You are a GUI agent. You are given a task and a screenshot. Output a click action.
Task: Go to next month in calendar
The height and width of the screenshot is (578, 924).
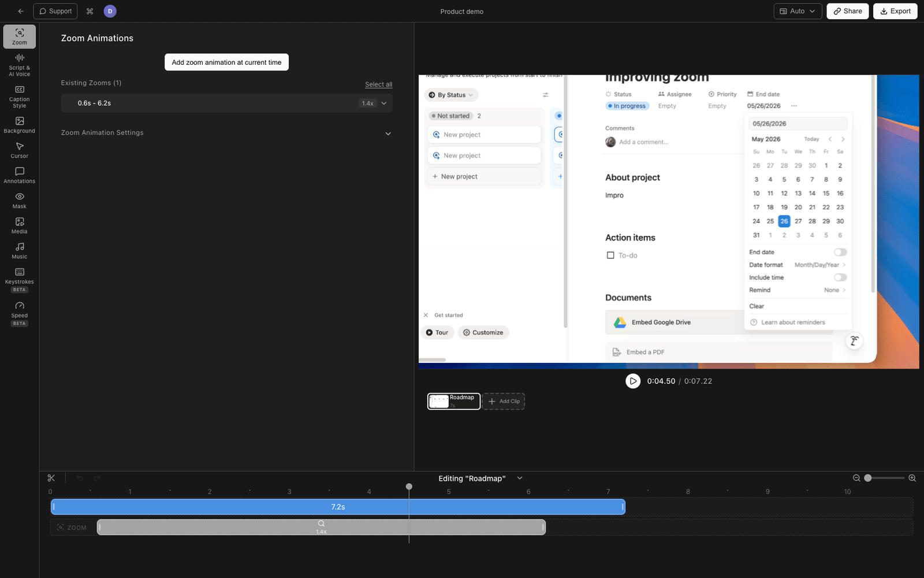click(843, 139)
